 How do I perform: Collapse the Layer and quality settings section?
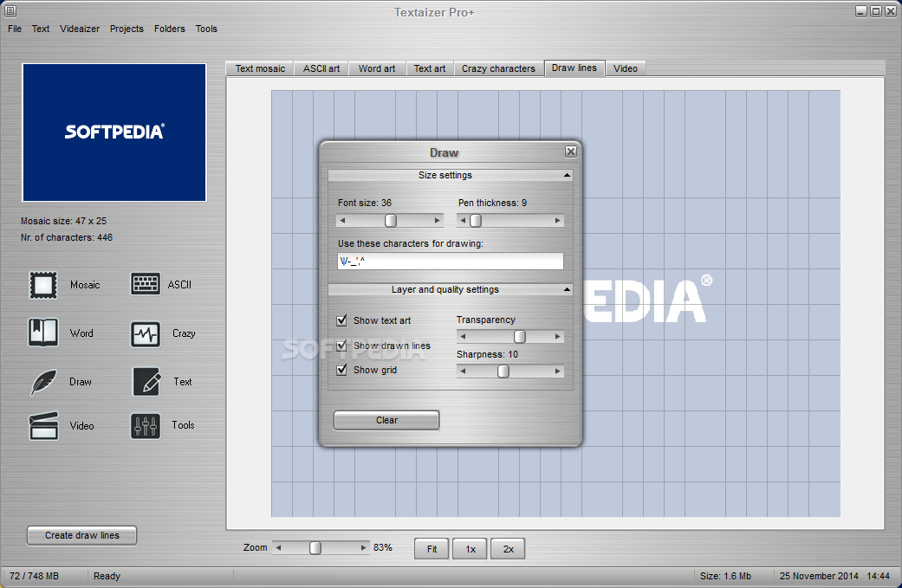[568, 290]
